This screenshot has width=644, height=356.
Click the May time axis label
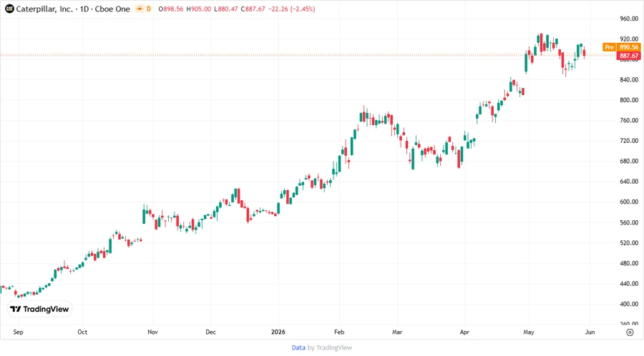click(x=529, y=332)
